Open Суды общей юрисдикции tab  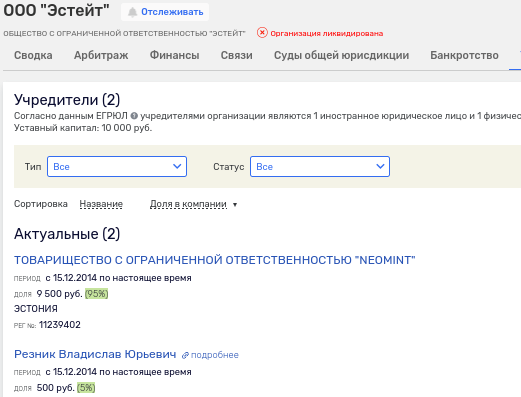[x=341, y=55]
